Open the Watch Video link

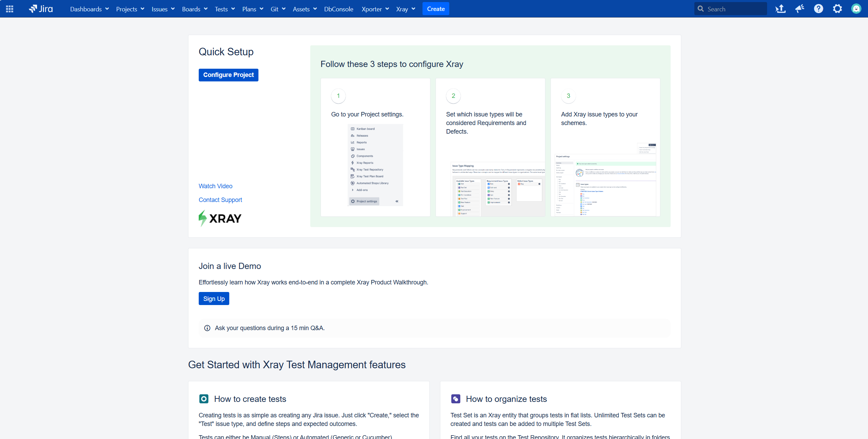coord(216,186)
